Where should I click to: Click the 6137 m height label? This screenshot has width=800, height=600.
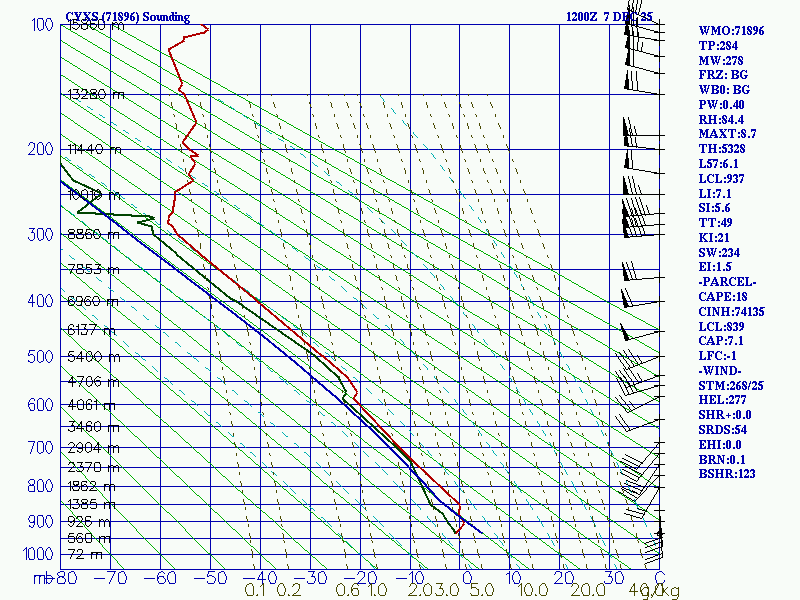point(92,330)
